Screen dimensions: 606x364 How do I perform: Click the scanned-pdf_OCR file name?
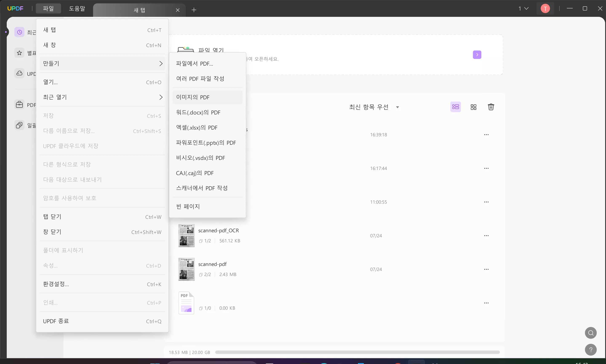(218, 231)
